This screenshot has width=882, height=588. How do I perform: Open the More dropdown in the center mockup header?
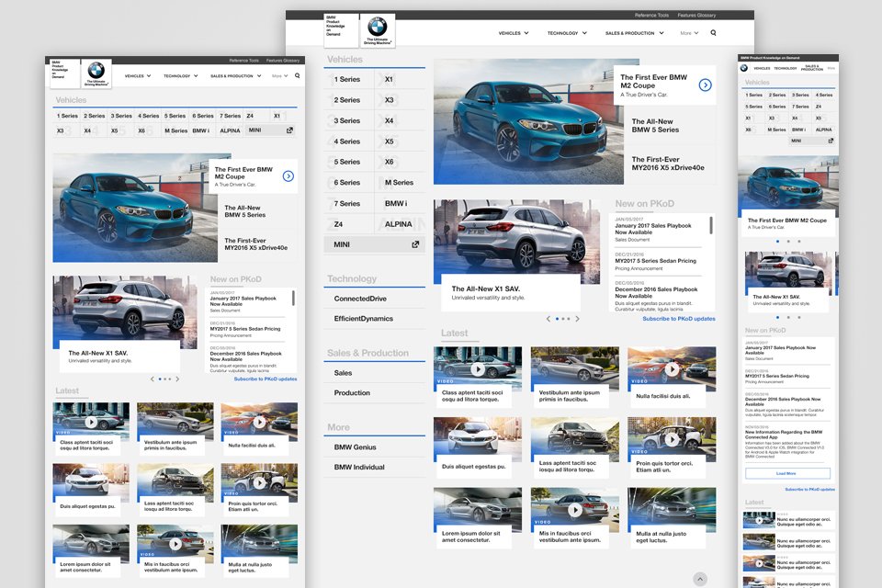pyautogui.click(x=689, y=33)
